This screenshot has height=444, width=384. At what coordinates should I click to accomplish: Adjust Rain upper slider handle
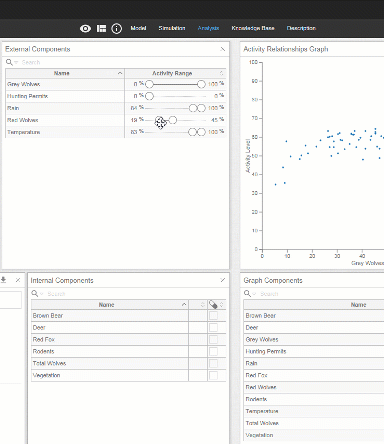pyautogui.click(x=202, y=108)
